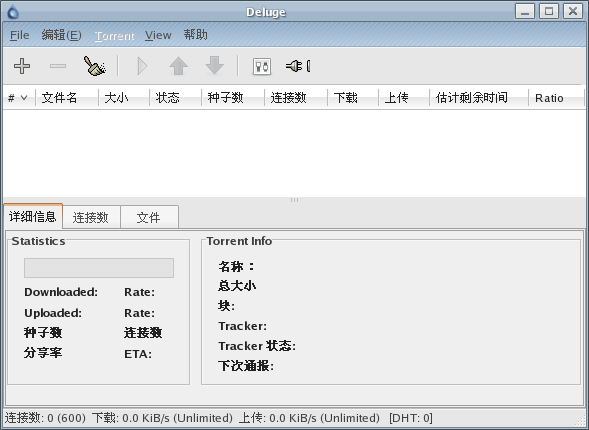589x430 pixels.
Task: Sort by the 大小 column header
Action: pos(124,98)
